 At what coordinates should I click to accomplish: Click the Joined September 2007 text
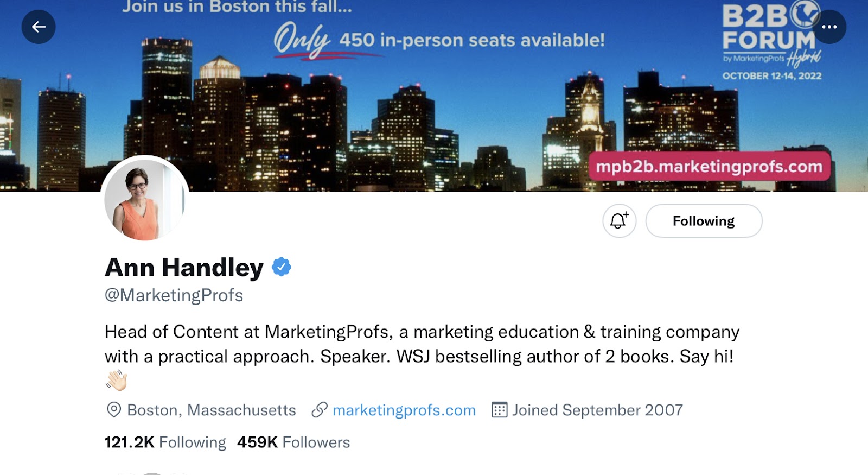coord(597,410)
